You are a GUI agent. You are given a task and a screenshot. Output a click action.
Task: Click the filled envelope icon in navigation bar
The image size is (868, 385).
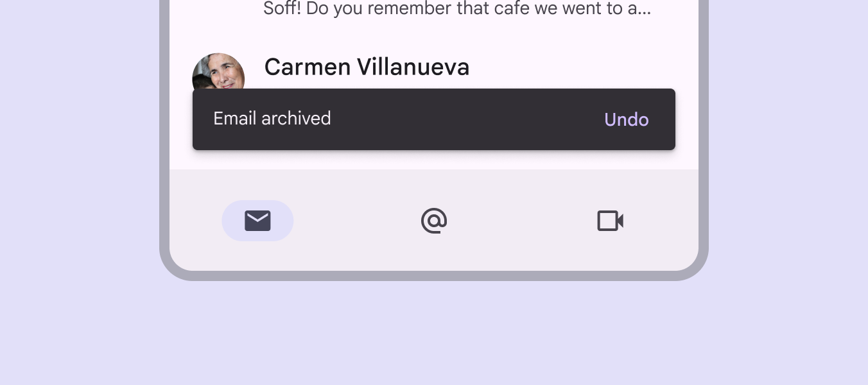click(257, 221)
